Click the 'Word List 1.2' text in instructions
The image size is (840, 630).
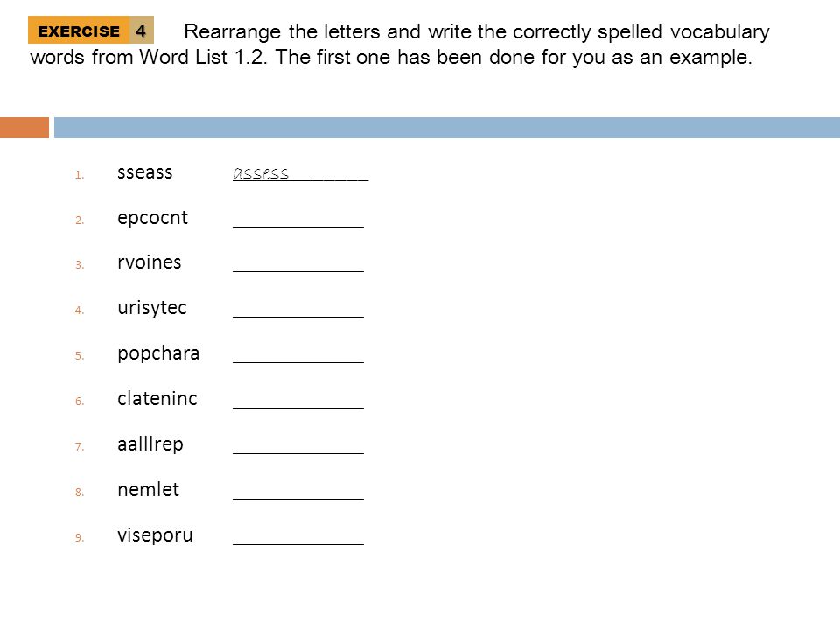(202, 57)
